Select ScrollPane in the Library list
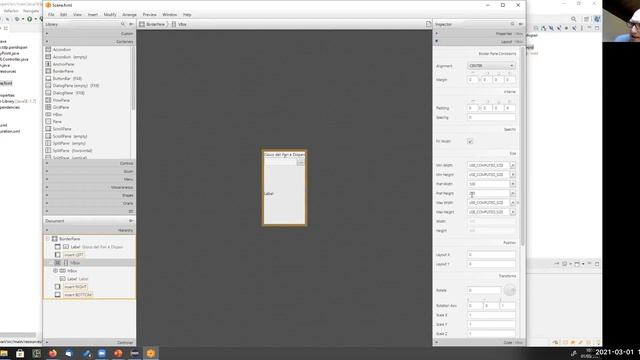Screen dimensions: 640x360 point(62,129)
